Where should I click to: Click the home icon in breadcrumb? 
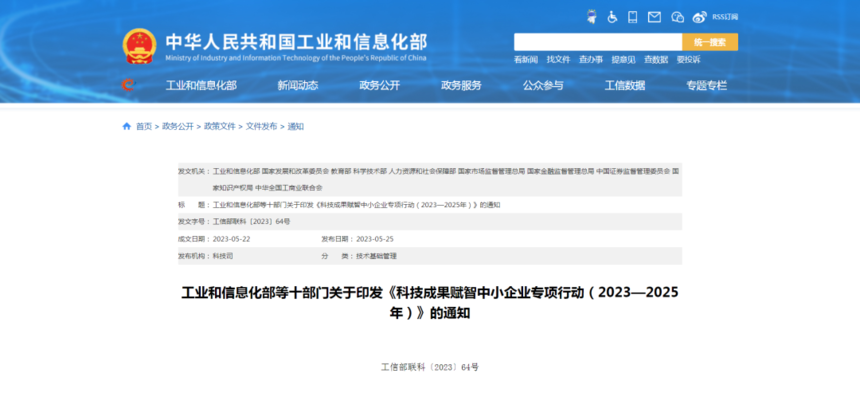click(x=127, y=127)
